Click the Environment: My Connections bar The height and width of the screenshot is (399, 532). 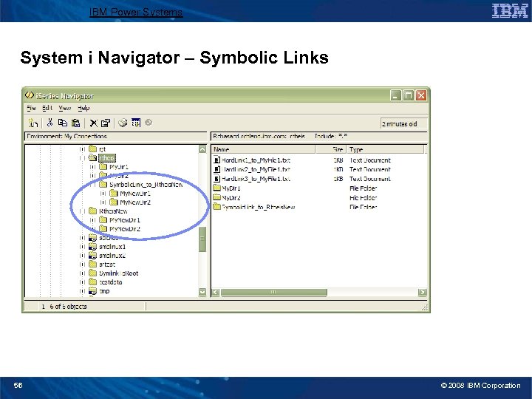tap(116, 137)
